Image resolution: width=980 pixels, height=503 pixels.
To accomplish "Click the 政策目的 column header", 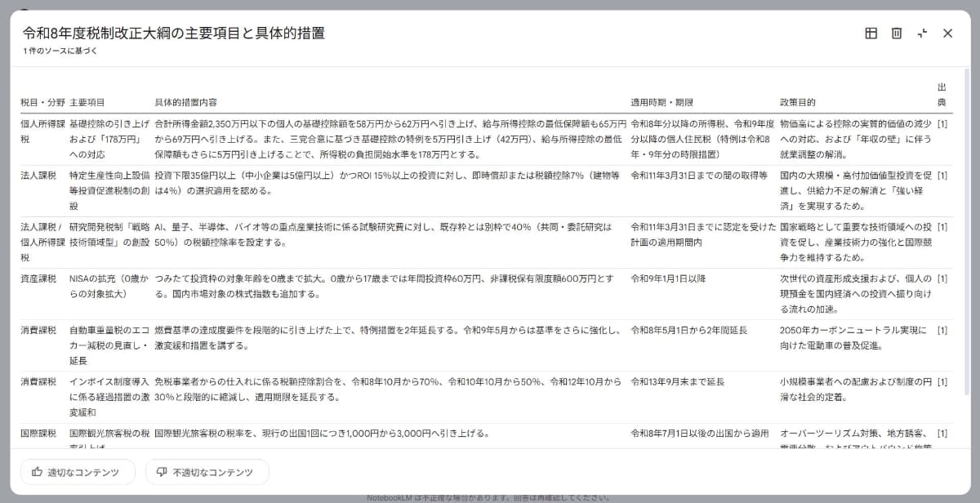I will [x=798, y=103].
